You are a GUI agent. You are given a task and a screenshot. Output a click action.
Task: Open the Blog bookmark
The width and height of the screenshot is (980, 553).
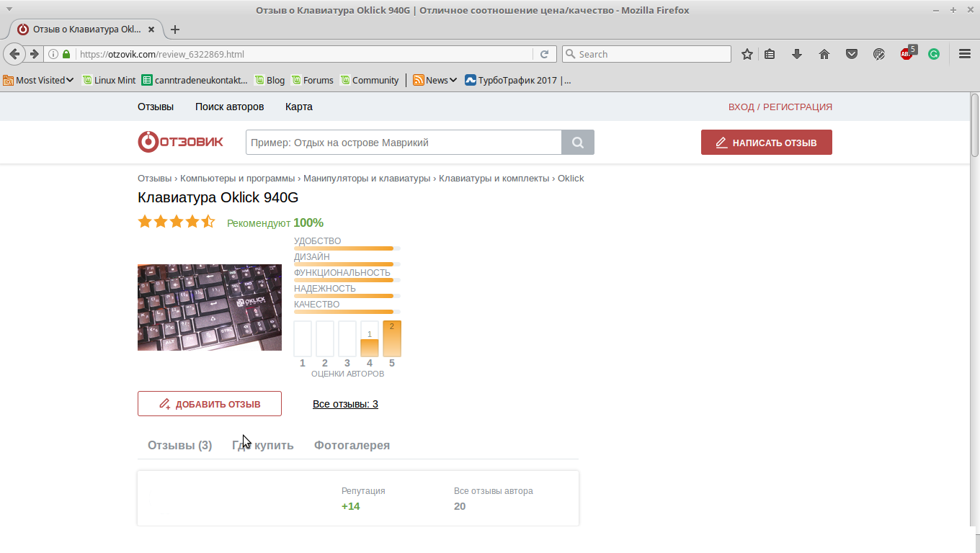point(269,80)
